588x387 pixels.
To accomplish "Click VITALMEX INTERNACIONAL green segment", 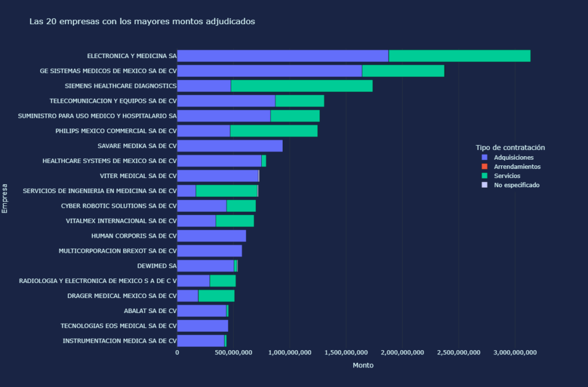I will point(235,221).
